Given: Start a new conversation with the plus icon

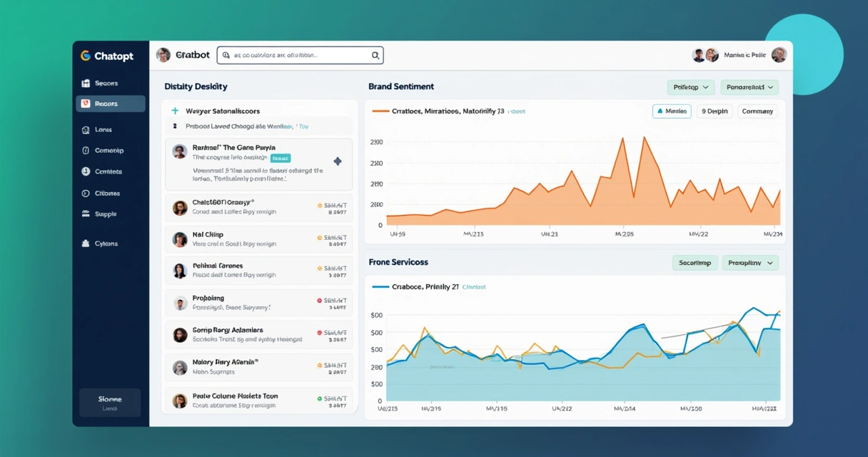Looking at the screenshot, I should click(x=176, y=111).
